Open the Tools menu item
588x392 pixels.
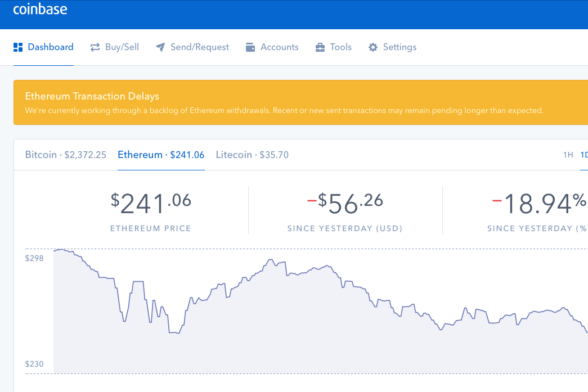tap(333, 47)
